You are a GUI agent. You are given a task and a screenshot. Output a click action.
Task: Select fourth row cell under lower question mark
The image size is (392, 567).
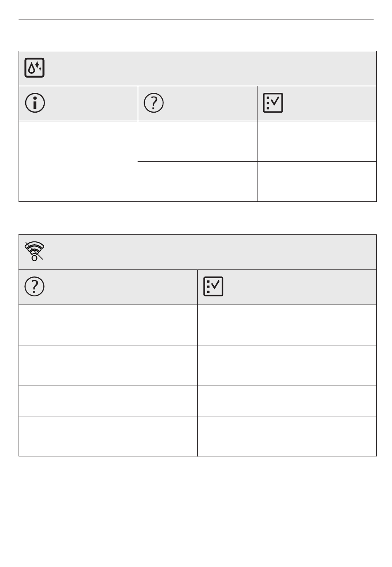pos(108,436)
